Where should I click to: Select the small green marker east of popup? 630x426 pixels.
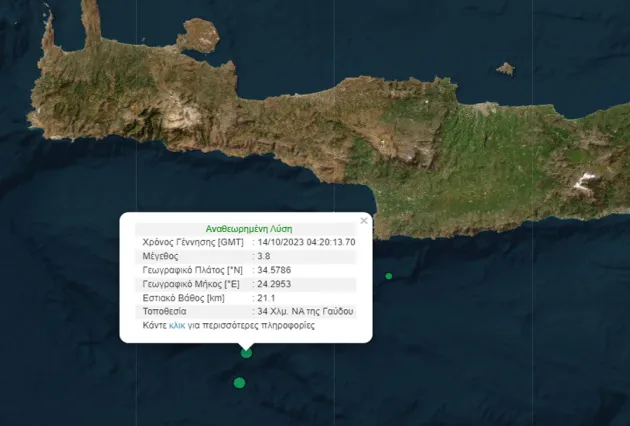click(389, 276)
